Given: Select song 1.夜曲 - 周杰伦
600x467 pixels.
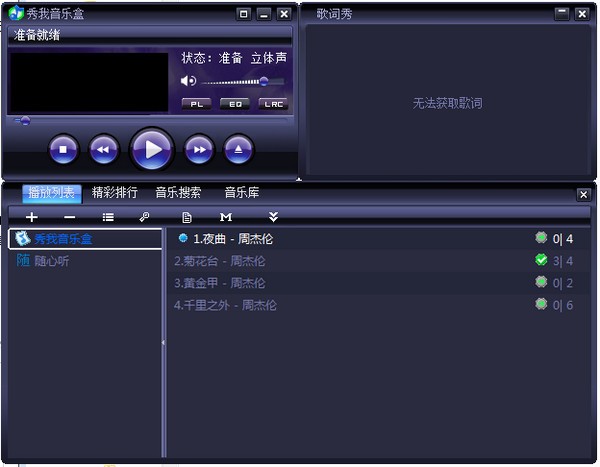Looking at the screenshot, I should coord(377,239).
